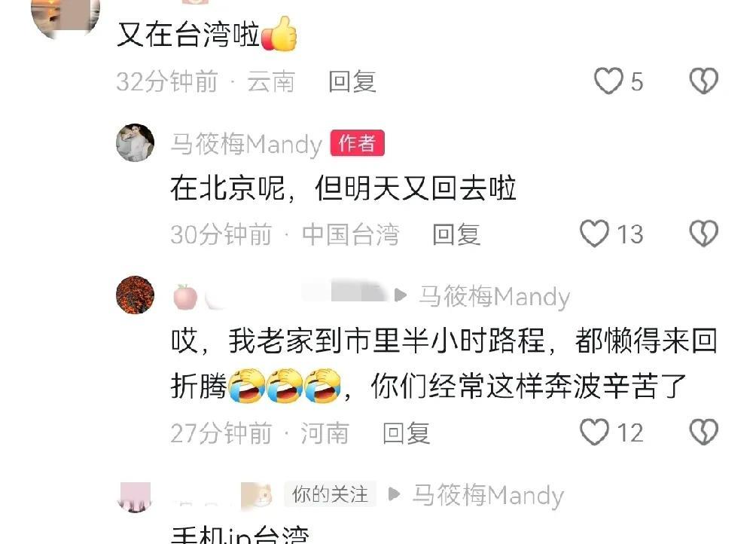Screen dimensions: 756x544
Task: Open 马筱梅Mandy mention in 河南 reply header
Action: click(x=494, y=296)
